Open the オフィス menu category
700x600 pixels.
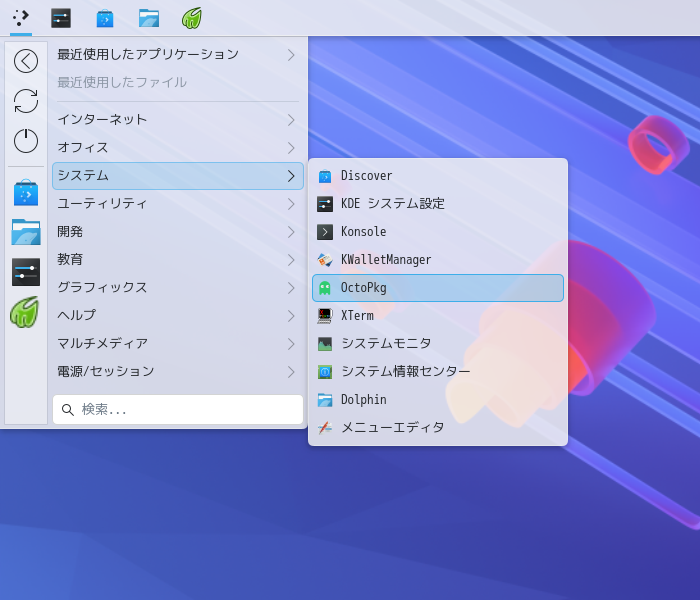pos(178,148)
